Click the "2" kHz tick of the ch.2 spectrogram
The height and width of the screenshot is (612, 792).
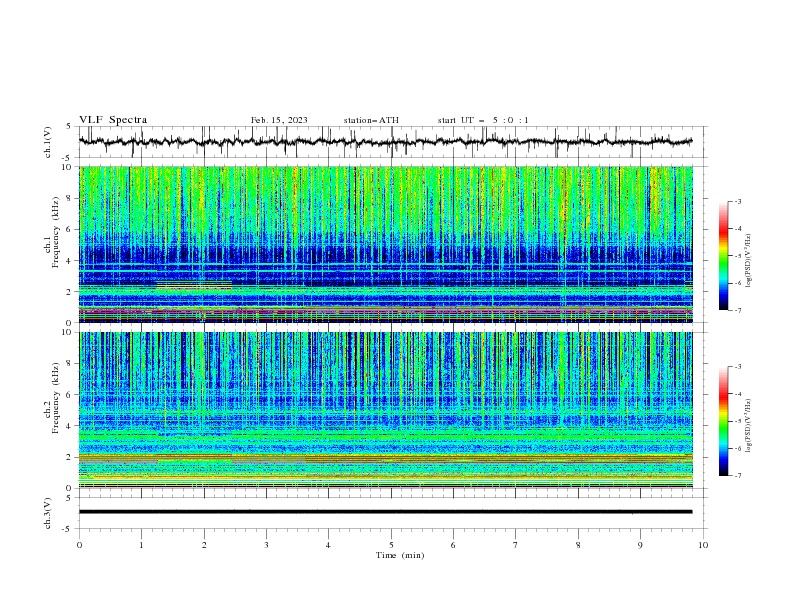click(71, 457)
